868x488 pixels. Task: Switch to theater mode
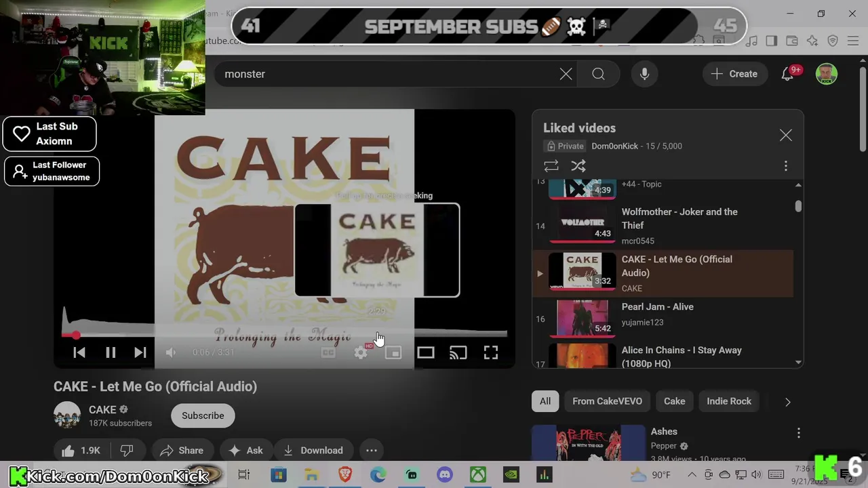pos(426,352)
